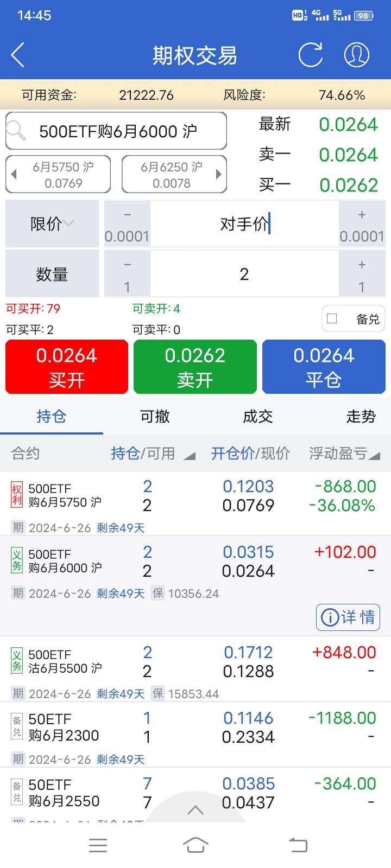391x868 pixels.
Task: Expand the upward chevron handle at bottom
Action: pos(195,810)
